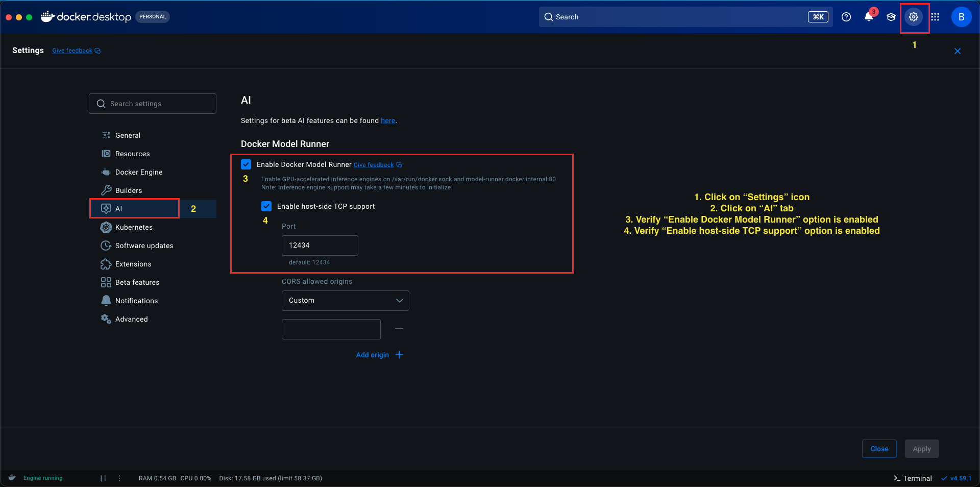
Task: Click the user avatar B
Action: [x=961, y=17]
